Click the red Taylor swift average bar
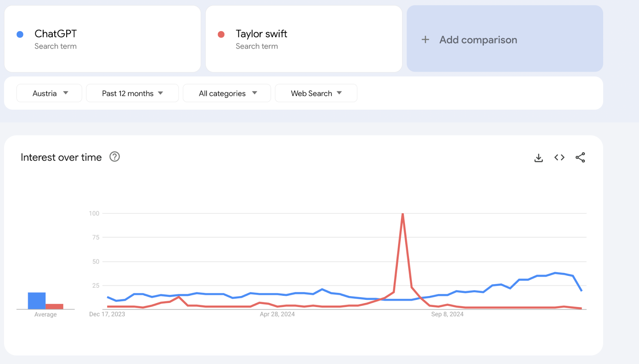Image resolution: width=639 pixels, height=364 pixels. tap(54, 307)
